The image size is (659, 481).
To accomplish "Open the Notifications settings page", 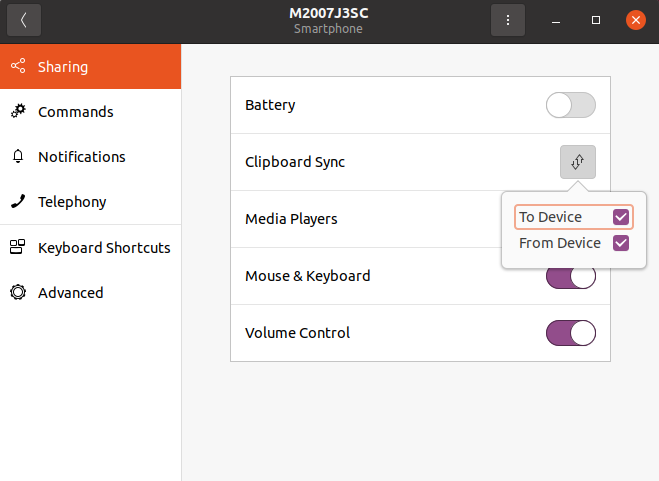I will (x=82, y=157).
